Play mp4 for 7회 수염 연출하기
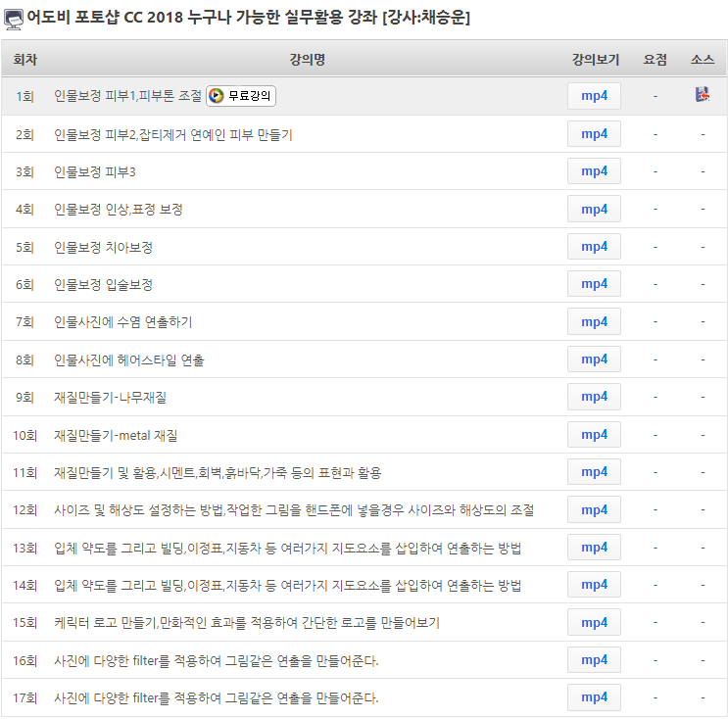This screenshot has width=728, height=719. (x=594, y=321)
